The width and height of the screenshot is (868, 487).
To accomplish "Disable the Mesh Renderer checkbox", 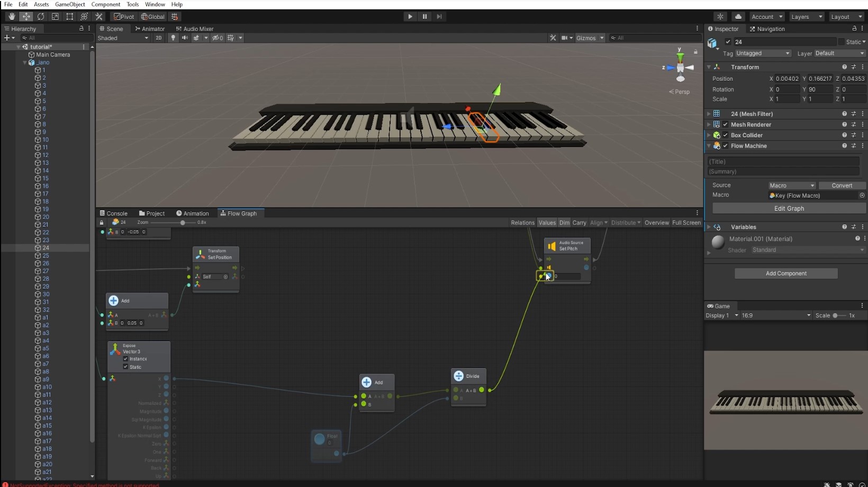I will [726, 125].
